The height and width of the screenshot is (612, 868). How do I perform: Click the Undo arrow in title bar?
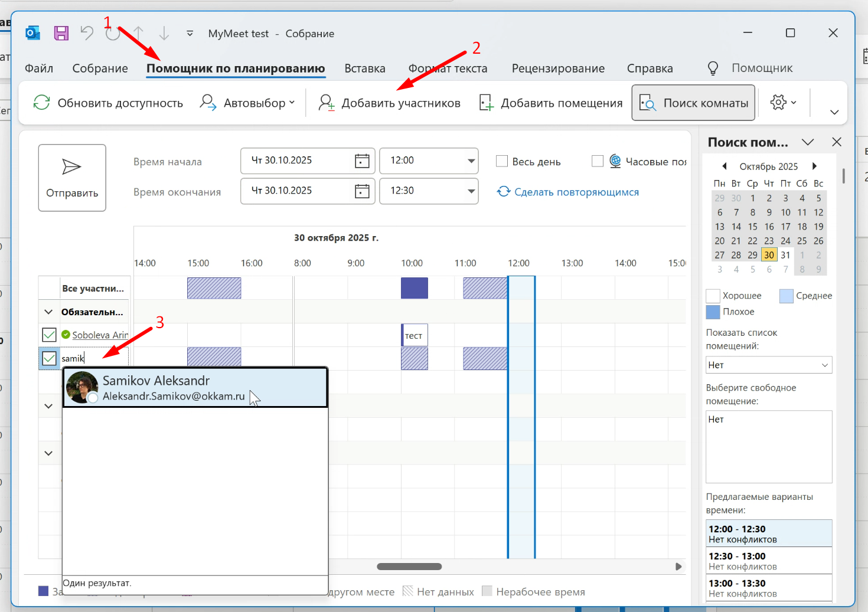pyautogui.click(x=87, y=33)
